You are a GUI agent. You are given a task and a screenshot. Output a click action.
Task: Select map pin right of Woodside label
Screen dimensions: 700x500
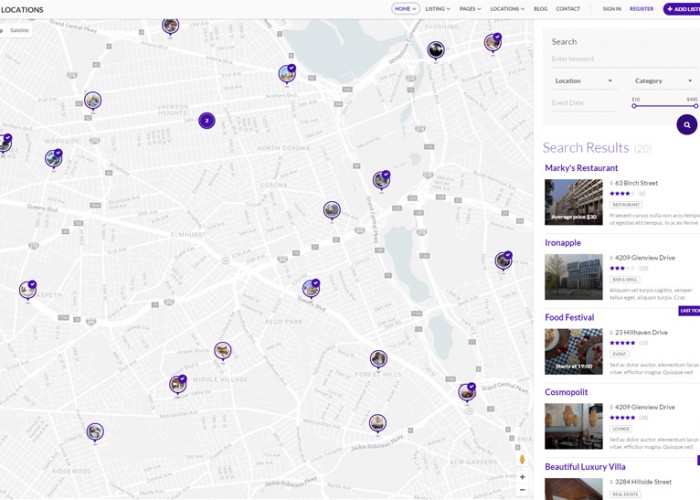tap(54, 159)
